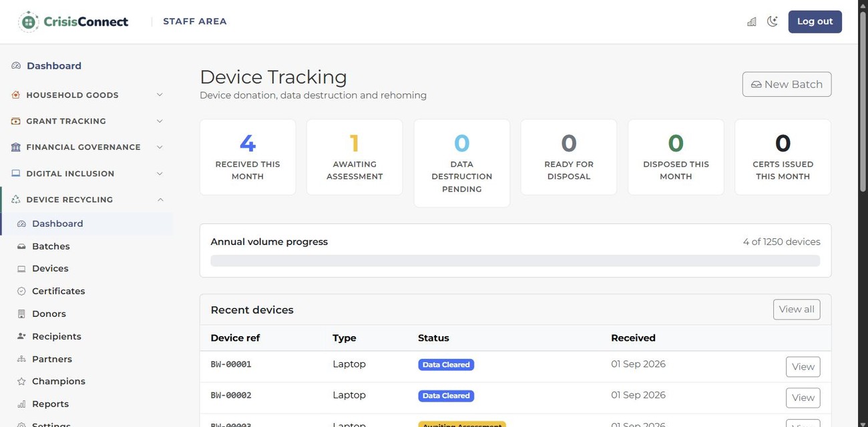Open the Data Destruction Pending card
The height and width of the screenshot is (427, 868).
click(462, 163)
